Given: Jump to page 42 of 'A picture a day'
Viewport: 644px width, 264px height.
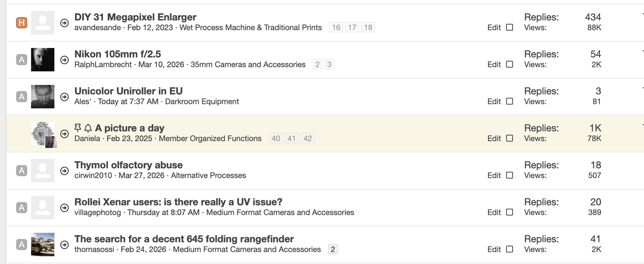Looking at the screenshot, I should coord(308,138).
